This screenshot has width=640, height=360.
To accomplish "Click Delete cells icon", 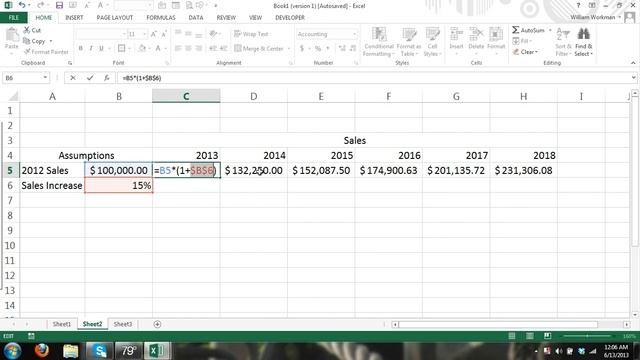I will pos(476,35).
